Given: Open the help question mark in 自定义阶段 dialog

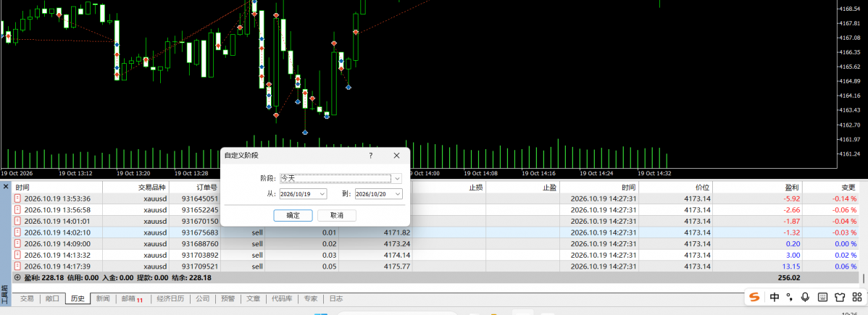Looking at the screenshot, I should pos(371,156).
